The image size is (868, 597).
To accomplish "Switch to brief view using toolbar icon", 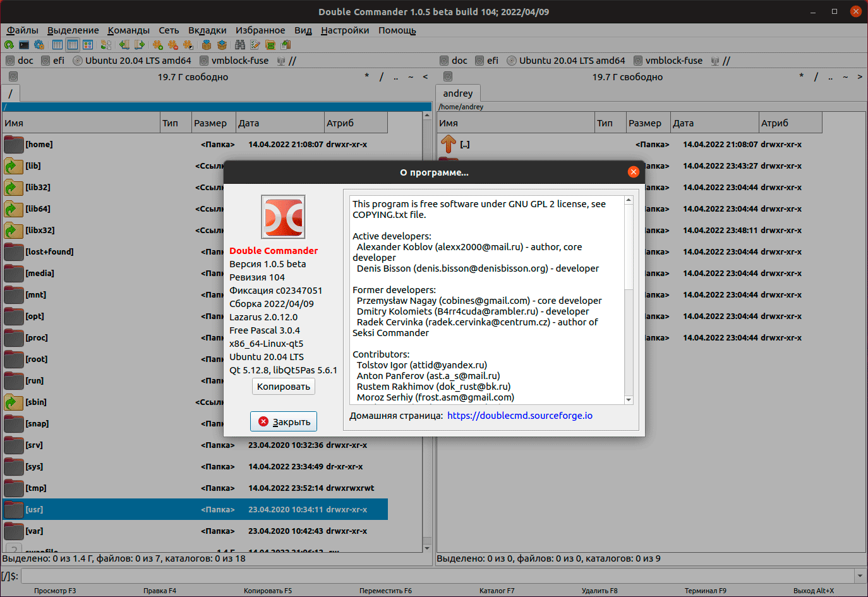I will click(57, 45).
